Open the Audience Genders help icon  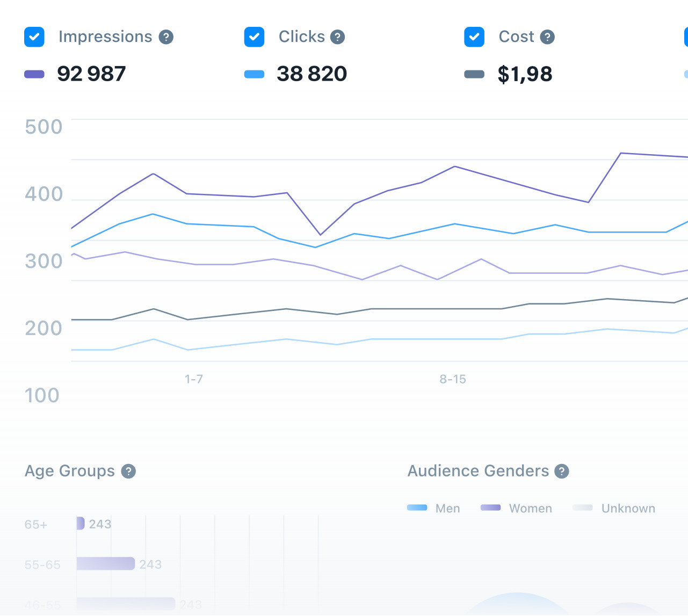click(x=562, y=471)
